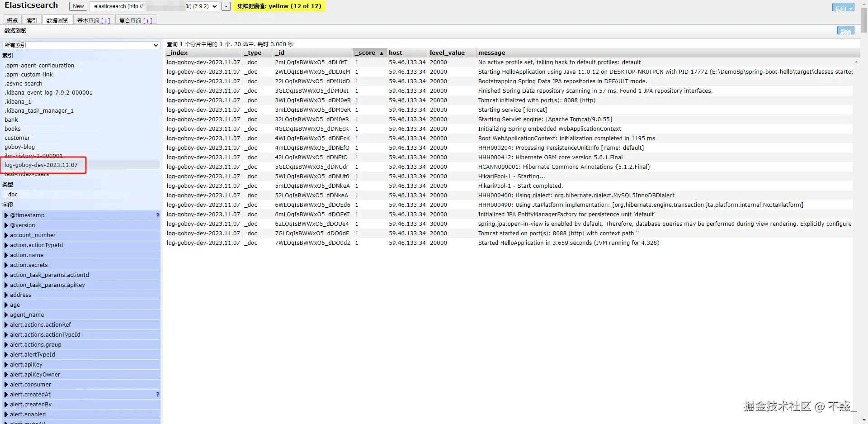Sort results by the level_value column header
This screenshot has height=424, width=868.
(x=452, y=53)
